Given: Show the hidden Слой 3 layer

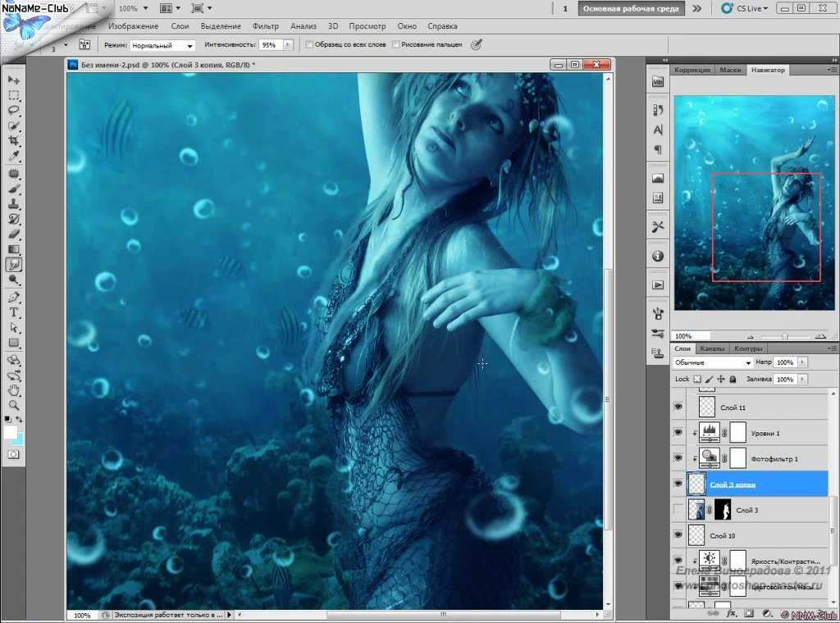Looking at the screenshot, I should (x=678, y=510).
